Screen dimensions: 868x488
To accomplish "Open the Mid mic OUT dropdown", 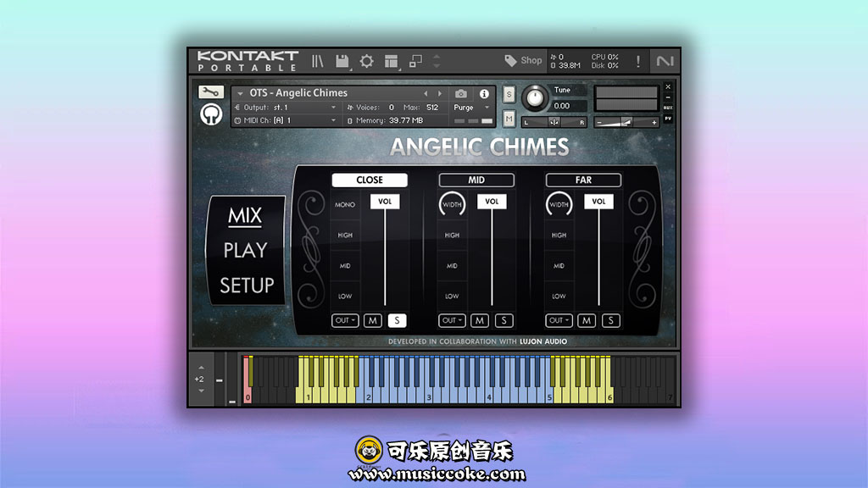I will point(452,320).
